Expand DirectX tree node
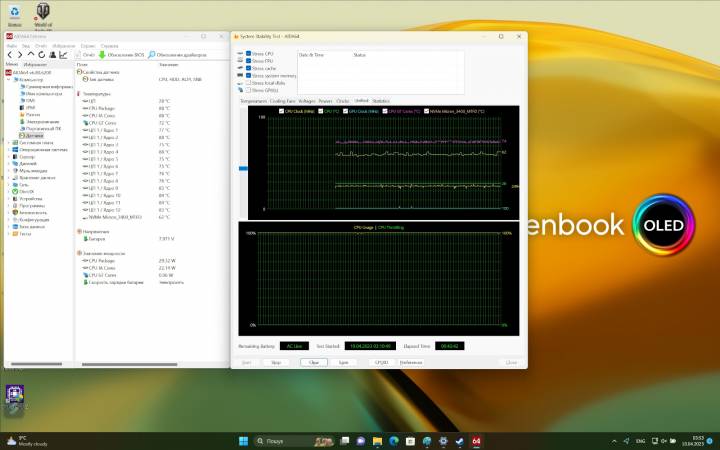The image size is (720, 450). point(9,192)
